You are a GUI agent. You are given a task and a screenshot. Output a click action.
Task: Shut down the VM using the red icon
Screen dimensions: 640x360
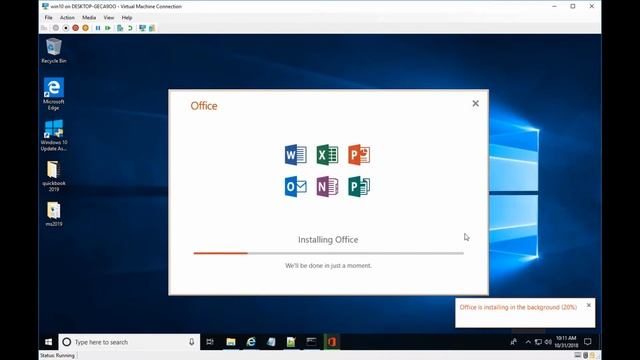pos(76,28)
